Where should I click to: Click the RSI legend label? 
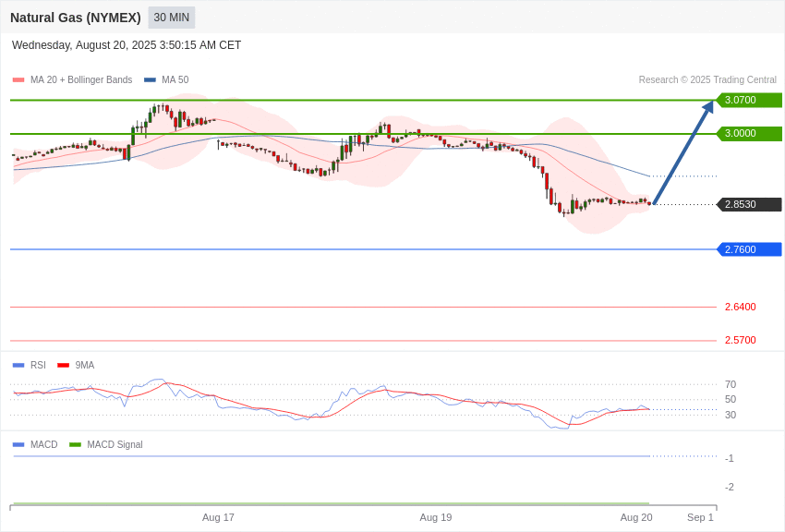(38, 366)
